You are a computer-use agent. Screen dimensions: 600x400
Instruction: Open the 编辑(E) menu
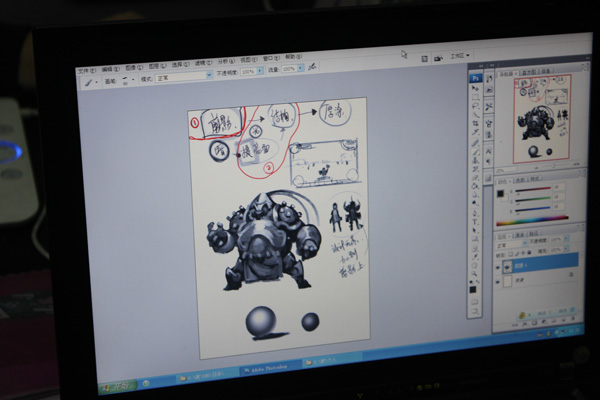[x=111, y=69]
